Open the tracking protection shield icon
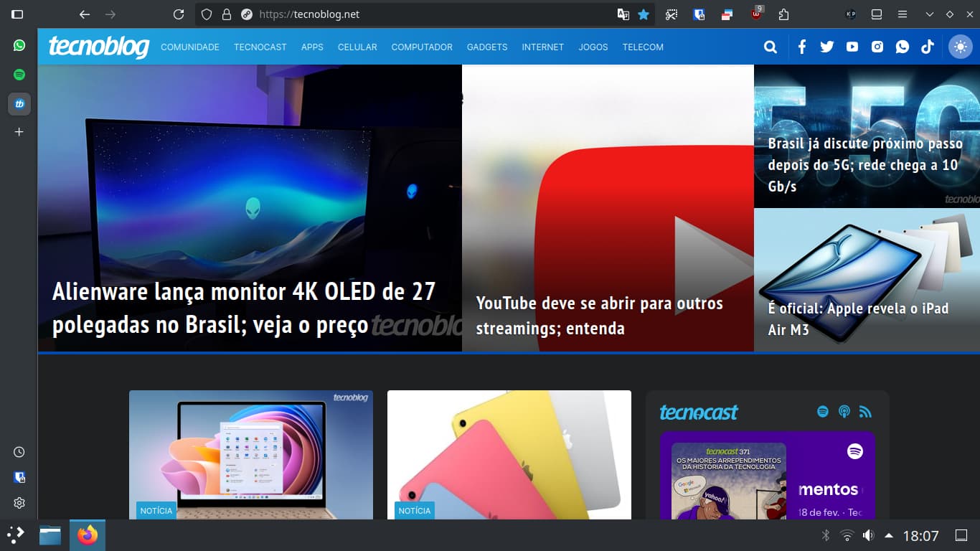The image size is (980, 551). click(x=207, y=14)
